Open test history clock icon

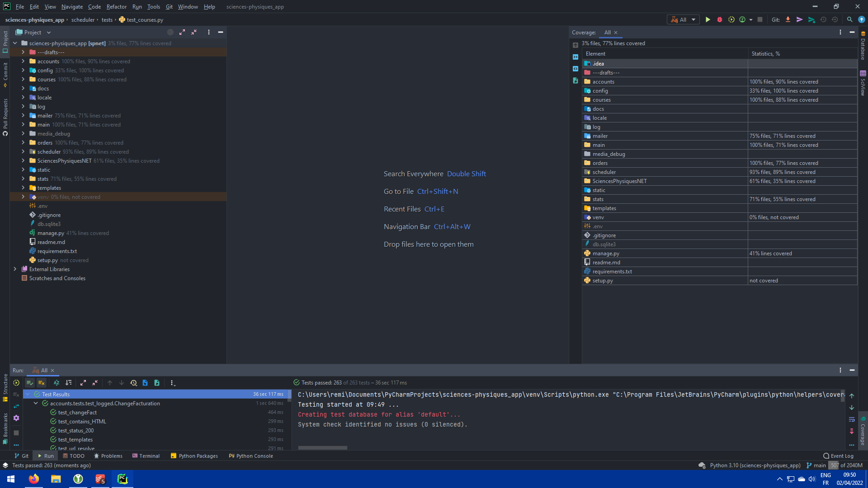point(133,383)
